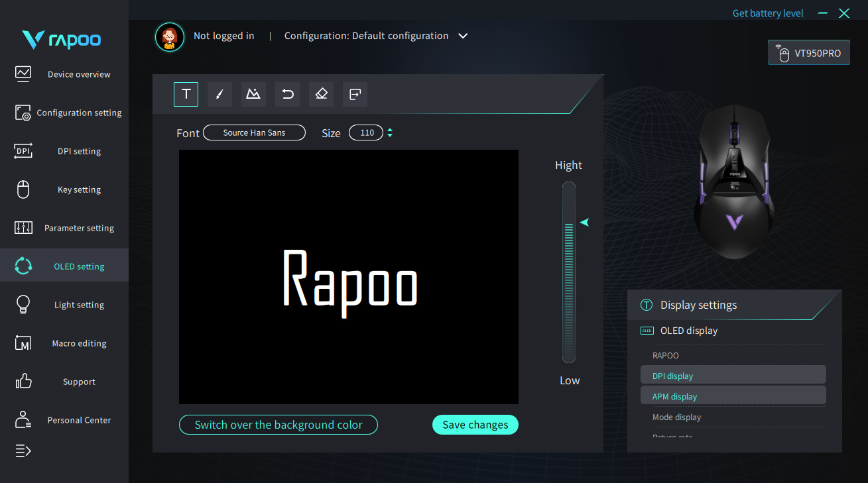This screenshot has width=868, height=483.
Task: Minimize the Rapoo window
Action: tap(823, 13)
